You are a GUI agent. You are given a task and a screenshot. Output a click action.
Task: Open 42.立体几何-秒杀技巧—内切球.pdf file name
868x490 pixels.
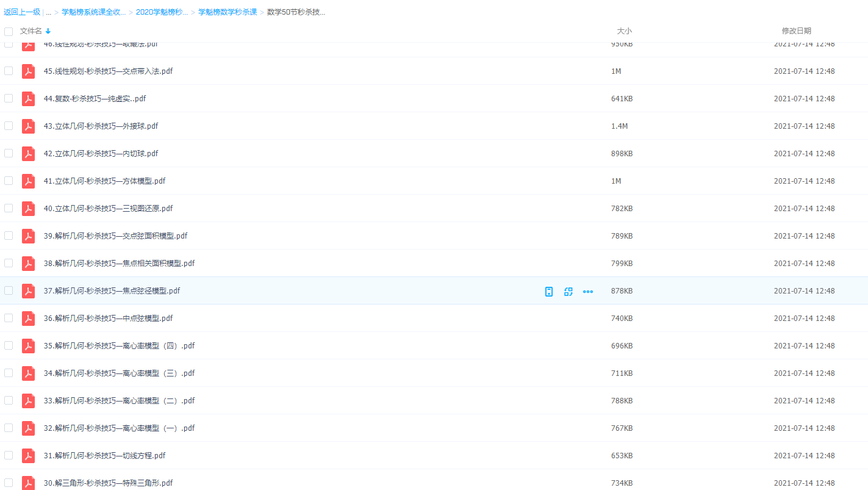tap(101, 154)
